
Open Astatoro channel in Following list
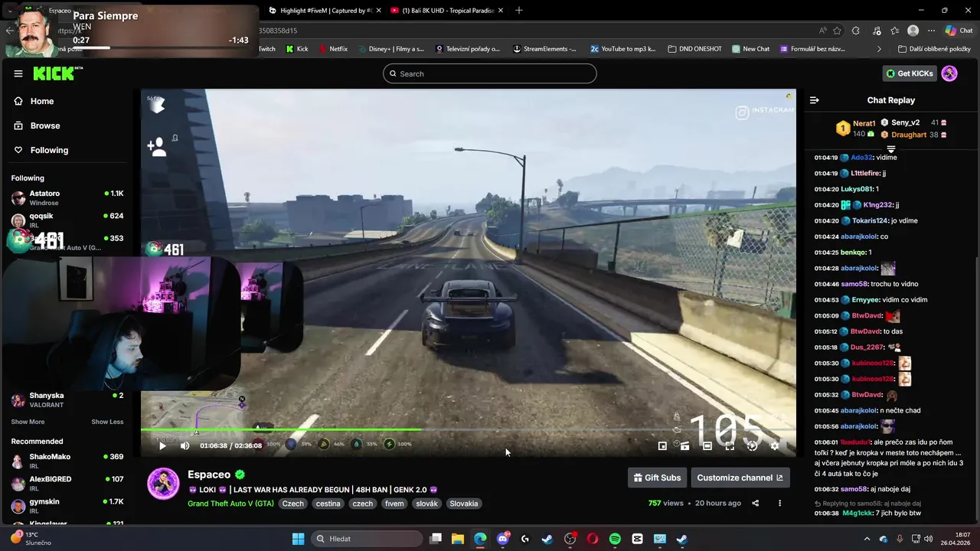pyautogui.click(x=67, y=197)
